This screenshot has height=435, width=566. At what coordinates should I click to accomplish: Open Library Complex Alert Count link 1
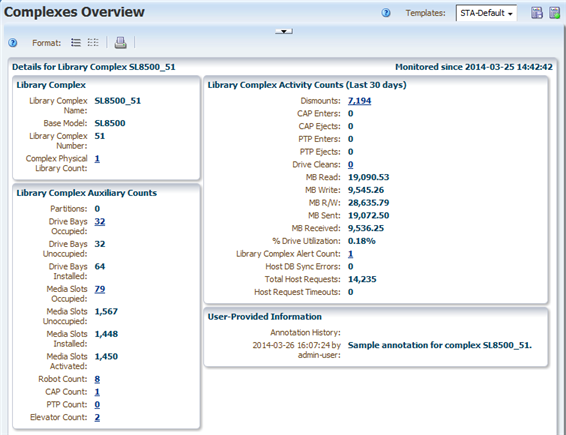(351, 254)
